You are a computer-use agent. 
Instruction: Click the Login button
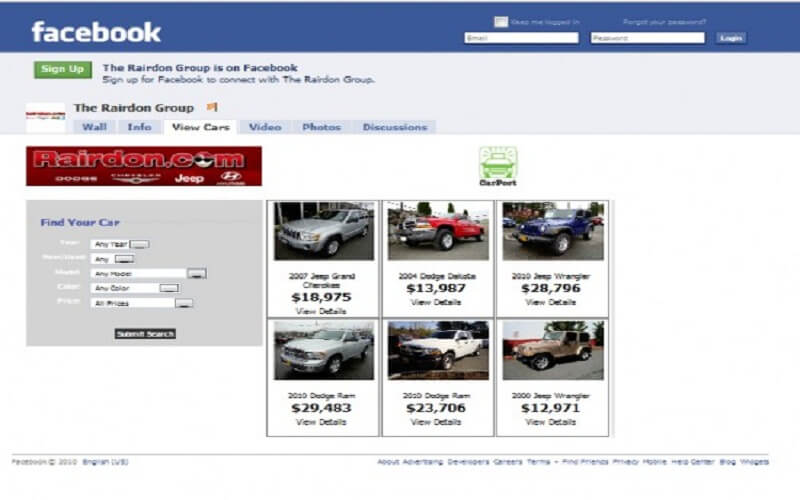pyautogui.click(x=731, y=38)
